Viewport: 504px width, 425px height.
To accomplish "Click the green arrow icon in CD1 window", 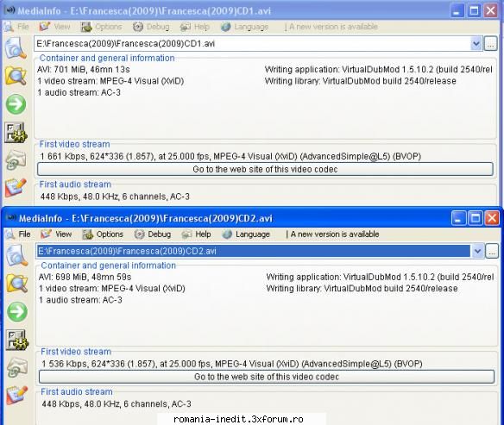I will [16, 104].
